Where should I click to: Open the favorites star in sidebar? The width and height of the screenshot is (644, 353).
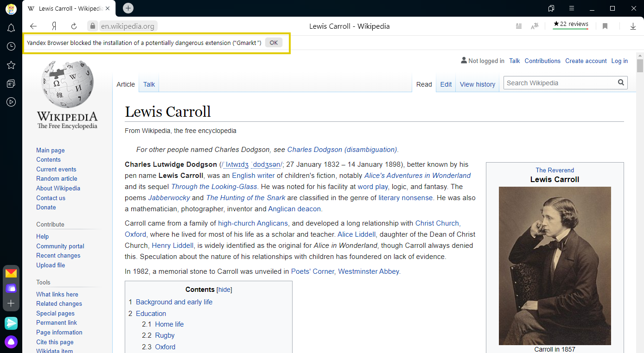(11, 65)
